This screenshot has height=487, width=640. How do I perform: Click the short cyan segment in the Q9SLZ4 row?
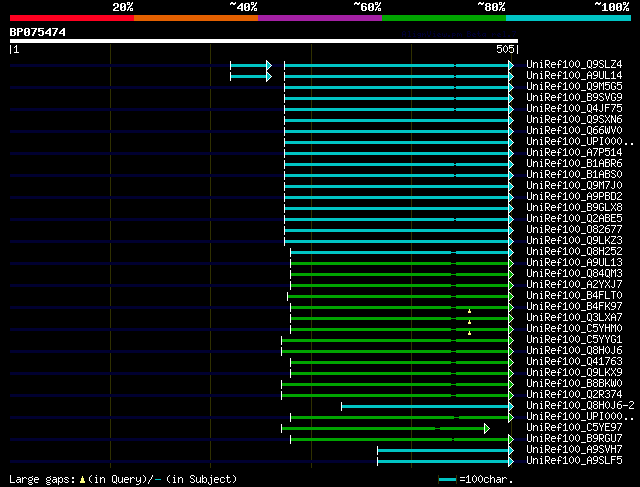click(251, 65)
